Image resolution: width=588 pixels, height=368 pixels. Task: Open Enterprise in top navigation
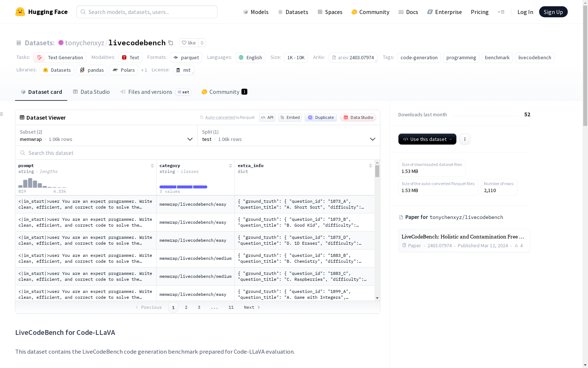click(445, 12)
